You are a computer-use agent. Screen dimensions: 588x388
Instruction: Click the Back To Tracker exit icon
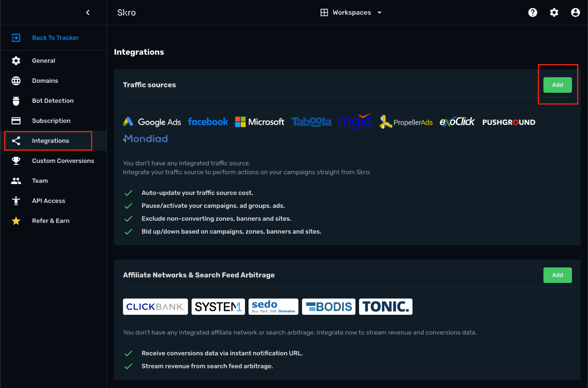point(16,38)
